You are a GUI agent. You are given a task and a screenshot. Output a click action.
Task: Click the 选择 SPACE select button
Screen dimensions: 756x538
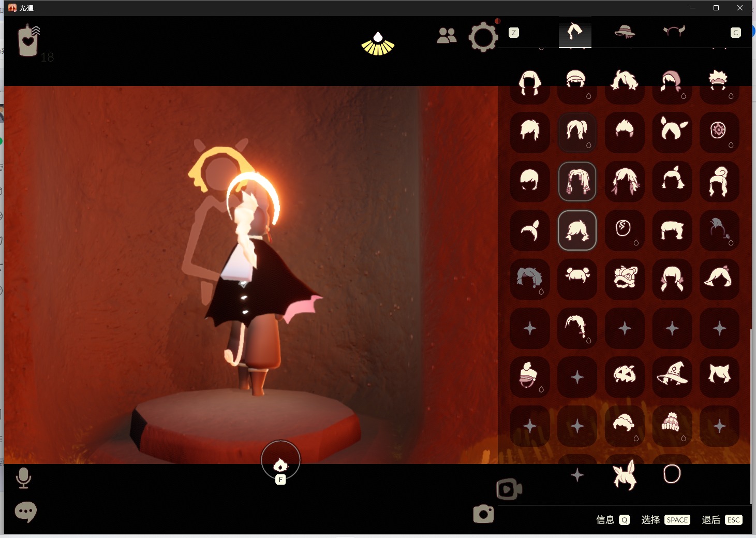click(x=665, y=520)
